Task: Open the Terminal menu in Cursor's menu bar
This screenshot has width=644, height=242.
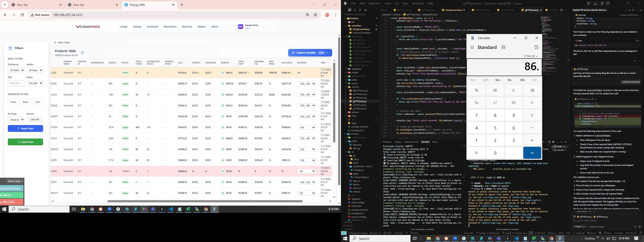Action: [417, 4]
